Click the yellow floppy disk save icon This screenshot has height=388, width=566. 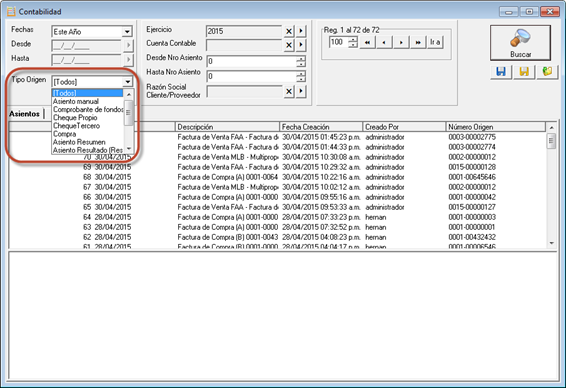point(524,71)
